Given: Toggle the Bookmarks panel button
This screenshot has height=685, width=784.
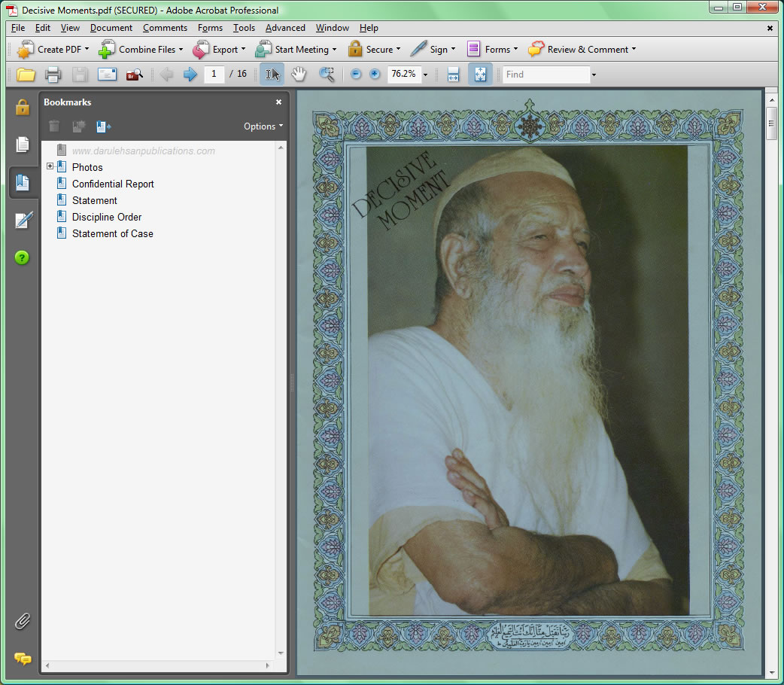Looking at the screenshot, I should (23, 182).
